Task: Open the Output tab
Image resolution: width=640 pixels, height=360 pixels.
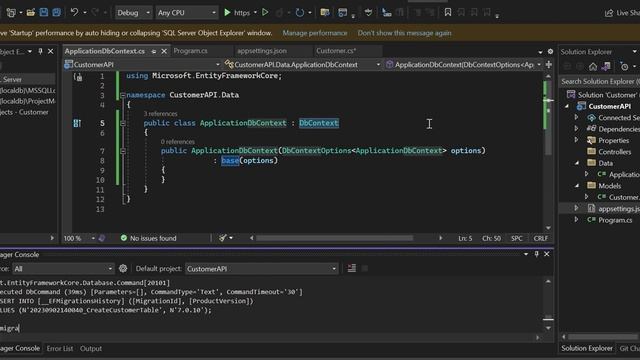Action: coord(91,349)
